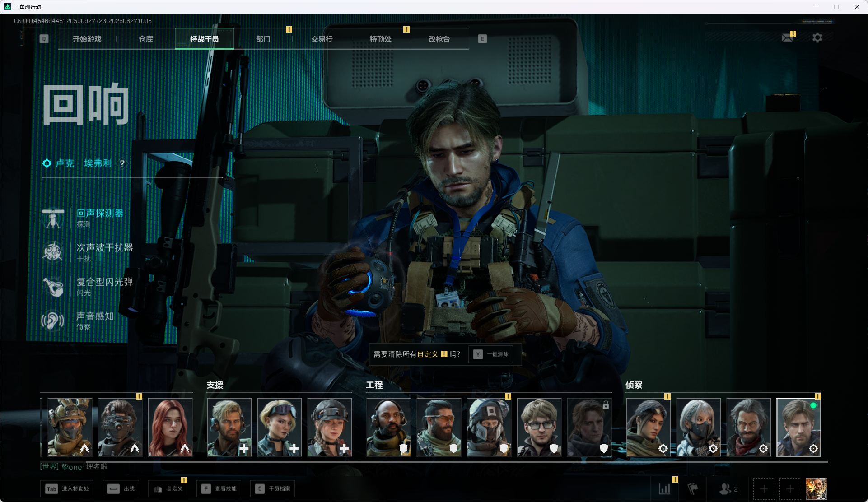This screenshot has width=868, height=502.
Task: Close the 三角洲行动 window
Action: pyautogui.click(x=857, y=7)
